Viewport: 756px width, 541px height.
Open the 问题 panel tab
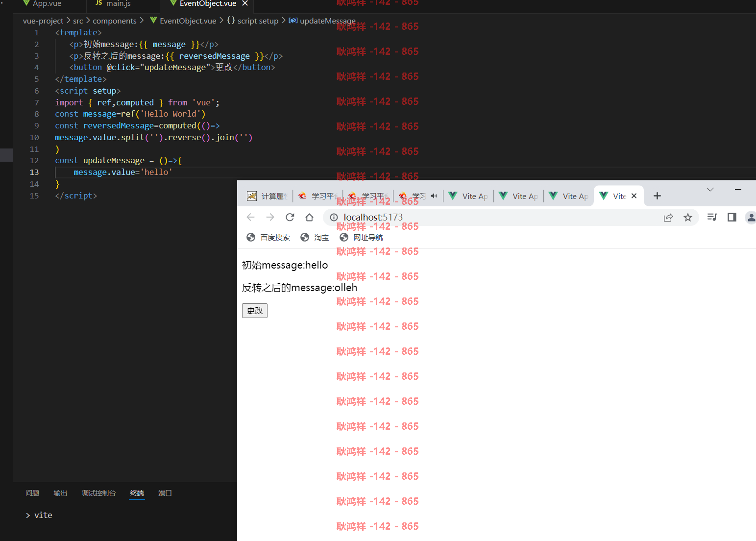[x=32, y=493]
